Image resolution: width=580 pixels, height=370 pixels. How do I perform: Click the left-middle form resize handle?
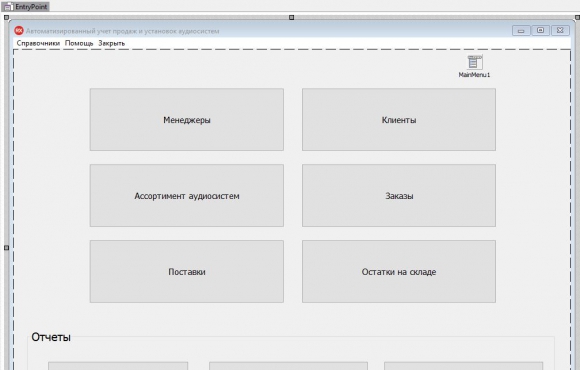tap(6, 248)
